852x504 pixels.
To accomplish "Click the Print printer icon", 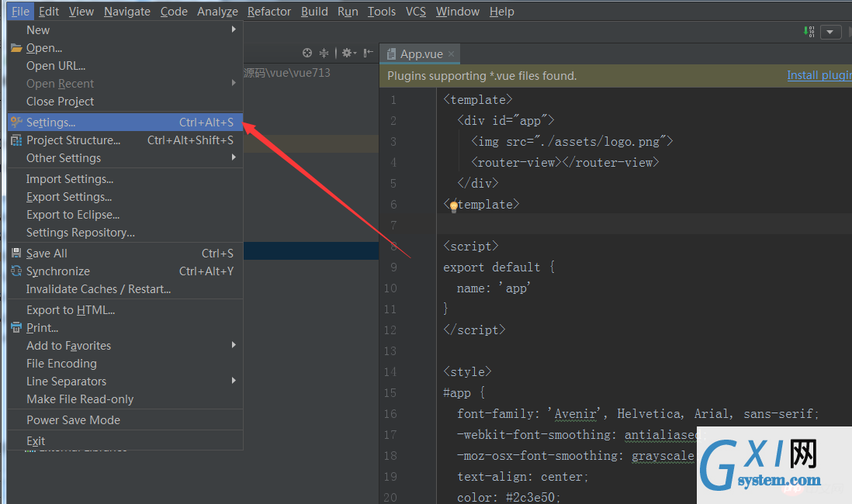I will coord(16,327).
